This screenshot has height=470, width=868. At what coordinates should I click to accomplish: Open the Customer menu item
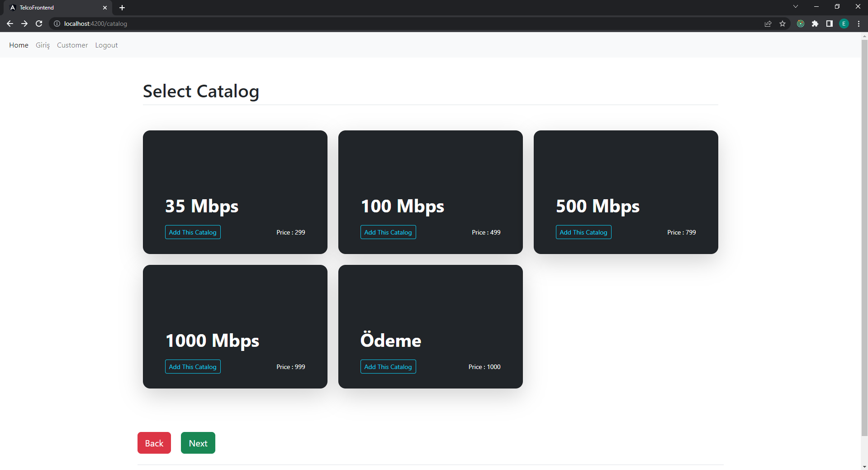tap(72, 45)
